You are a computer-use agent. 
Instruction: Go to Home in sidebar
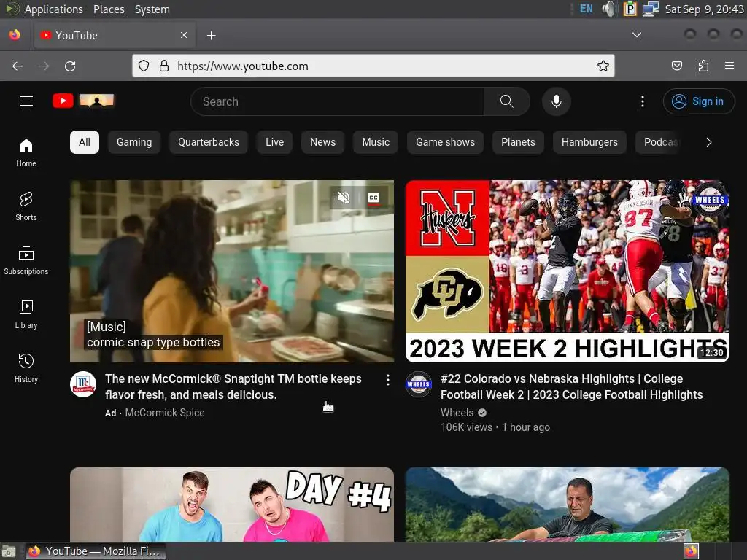click(x=26, y=153)
